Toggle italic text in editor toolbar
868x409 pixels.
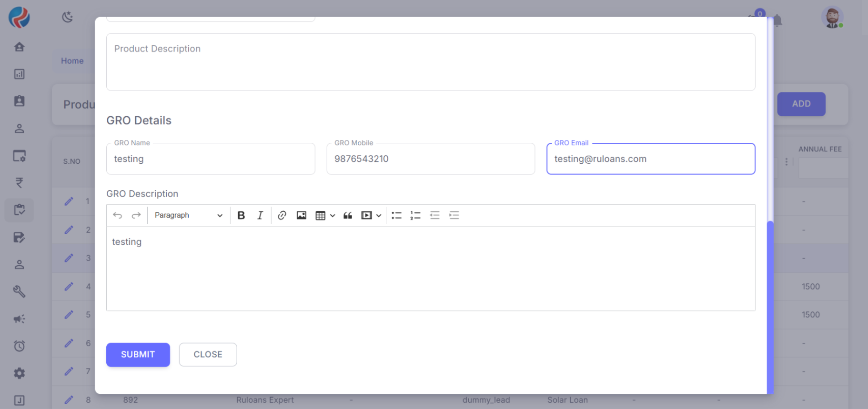(260, 215)
